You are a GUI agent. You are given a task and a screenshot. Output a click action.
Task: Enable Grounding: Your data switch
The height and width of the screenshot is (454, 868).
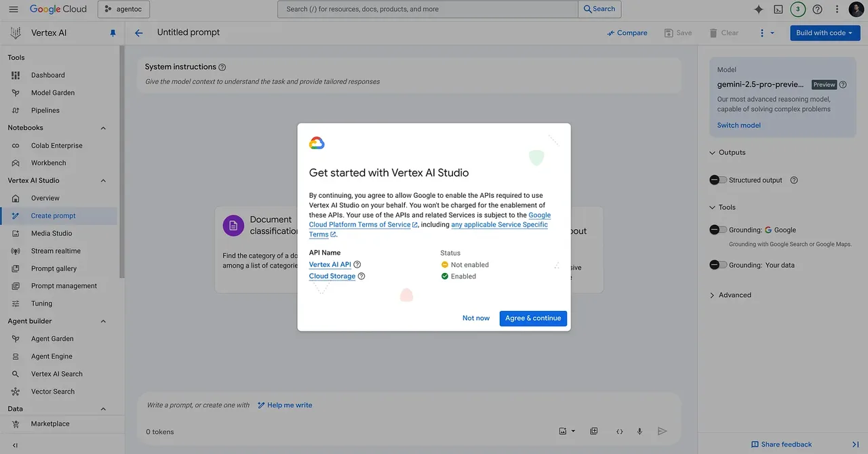tap(717, 265)
